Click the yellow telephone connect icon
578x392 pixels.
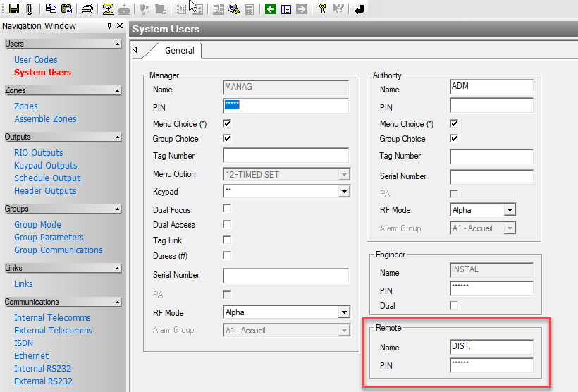coord(108,9)
